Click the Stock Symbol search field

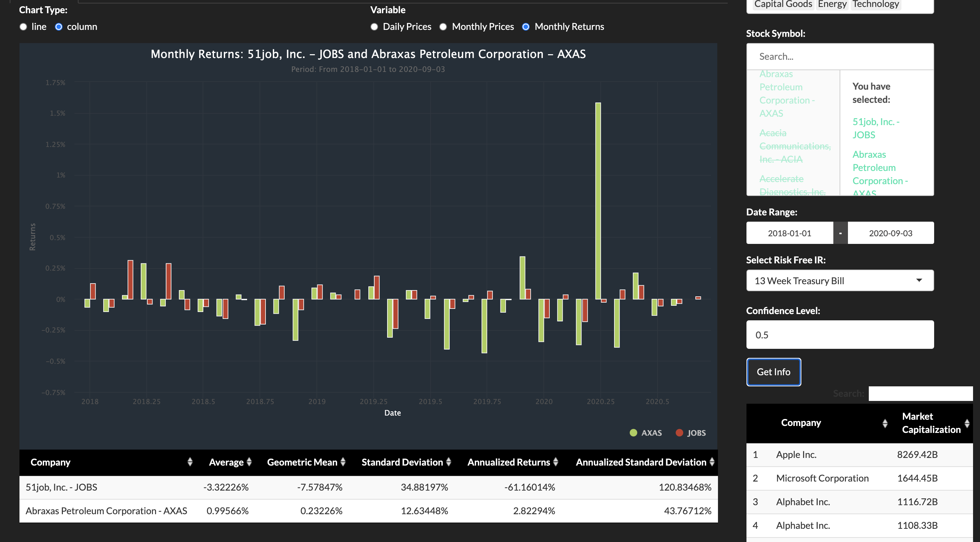pos(840,56)
